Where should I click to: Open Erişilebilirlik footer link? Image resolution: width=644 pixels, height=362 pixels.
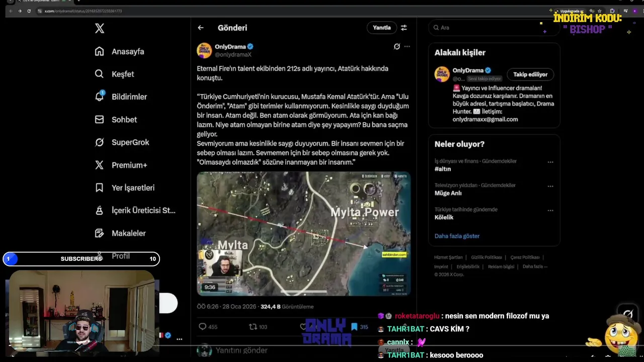467,266
